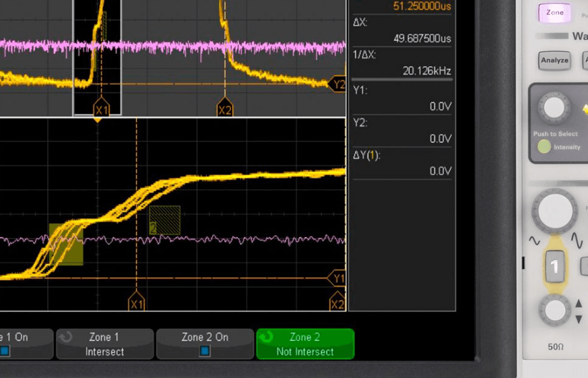
Task: Click the Y2 cursor marker in upper window
Action: (337, 84)
